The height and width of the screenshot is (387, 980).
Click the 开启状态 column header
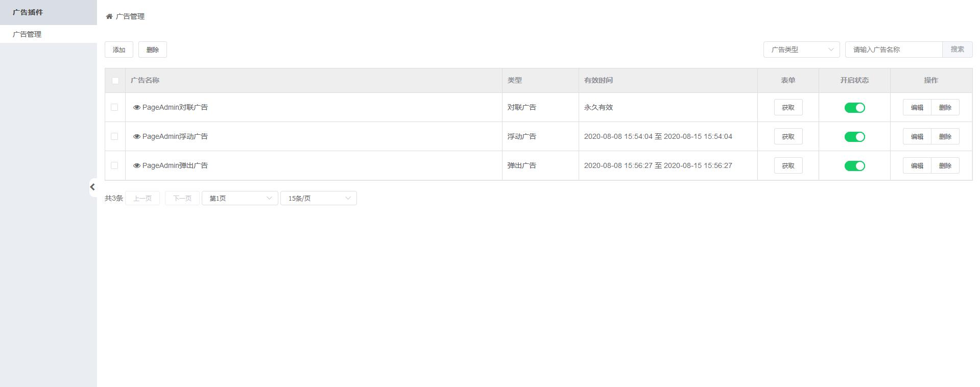pos(854,80)
